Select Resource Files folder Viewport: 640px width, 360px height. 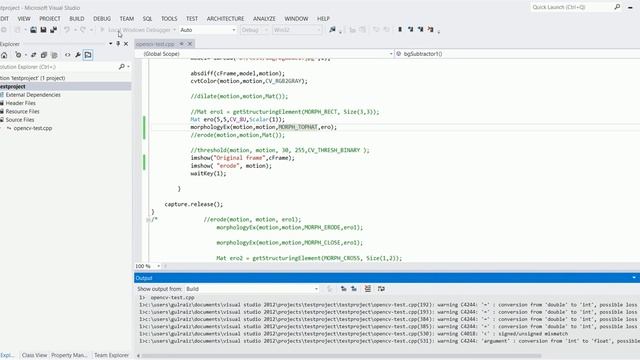pyautogui.click(x=22, y=111)
